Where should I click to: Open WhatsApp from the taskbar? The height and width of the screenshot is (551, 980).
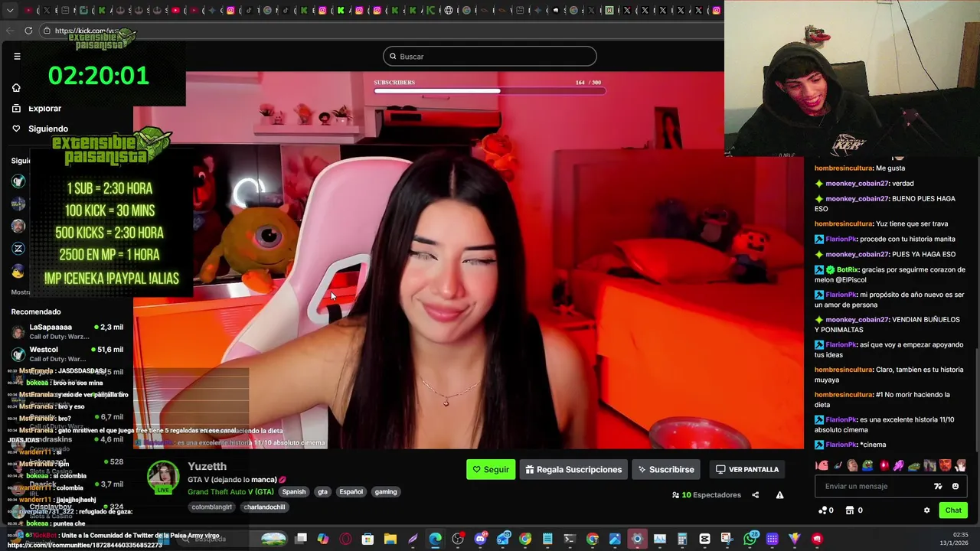pos(750,539)
